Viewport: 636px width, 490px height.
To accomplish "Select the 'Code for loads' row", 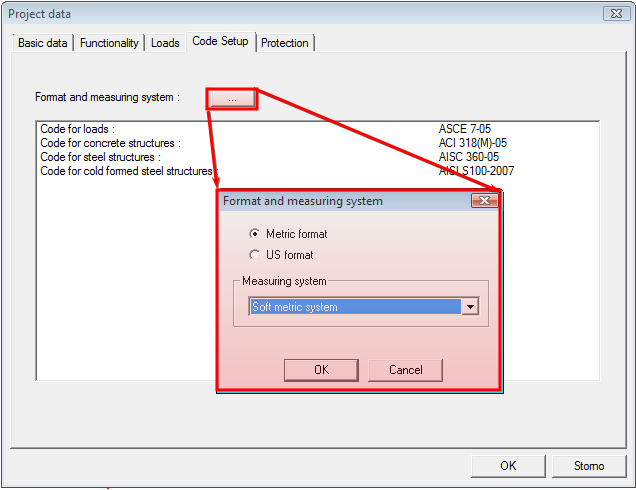I will tap(78, 129).
